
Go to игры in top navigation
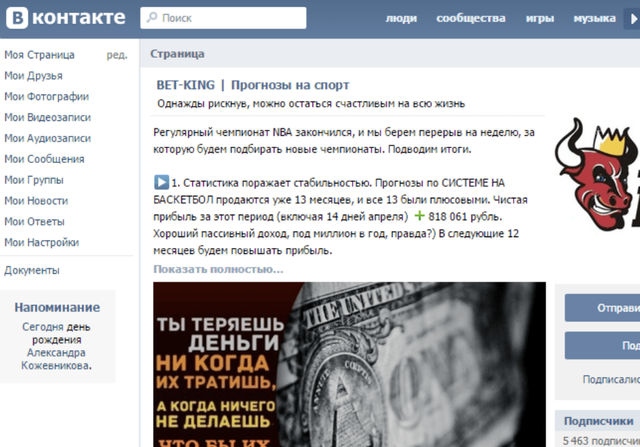[x=540, y=18]
